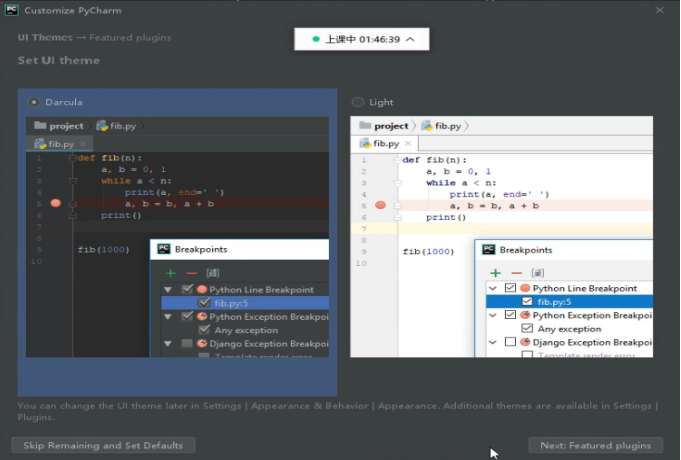
Task: Toggle the Django Exception Breakpoint checkbox in the Darcula preview
Action: [x=187, y=344]
